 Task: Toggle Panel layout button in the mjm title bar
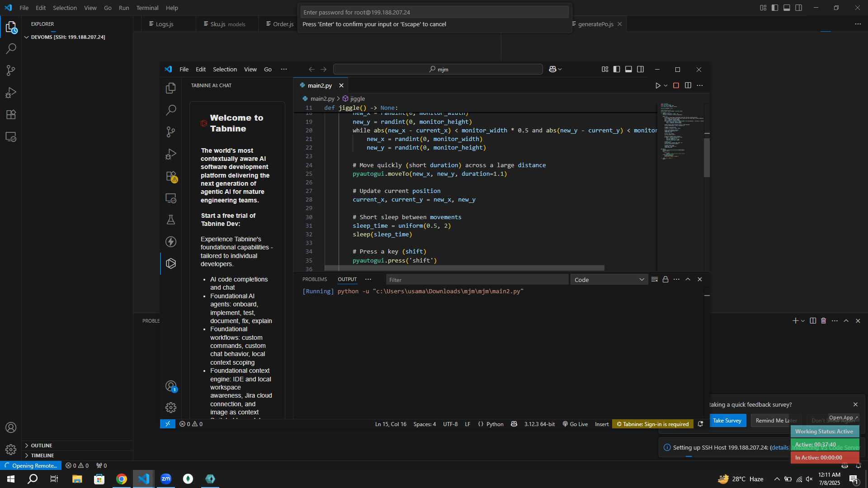628,69
